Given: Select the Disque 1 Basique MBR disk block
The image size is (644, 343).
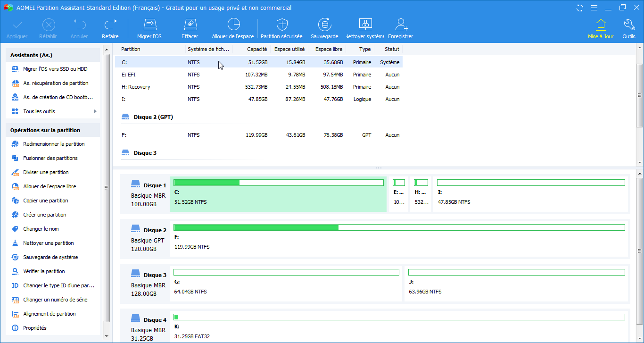Looking at the screenshot, I should tap(145, 194).
